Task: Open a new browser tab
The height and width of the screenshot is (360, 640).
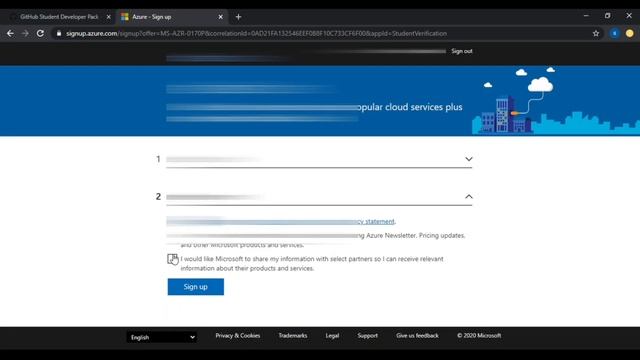Action: [x=238, y=17]
